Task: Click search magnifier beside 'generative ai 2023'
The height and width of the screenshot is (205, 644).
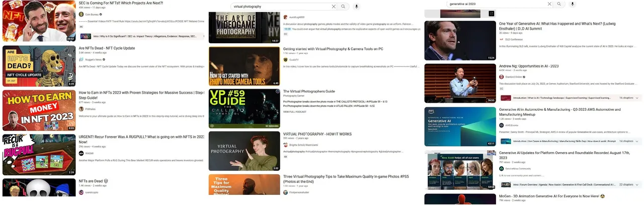Action: pos(559,4)
